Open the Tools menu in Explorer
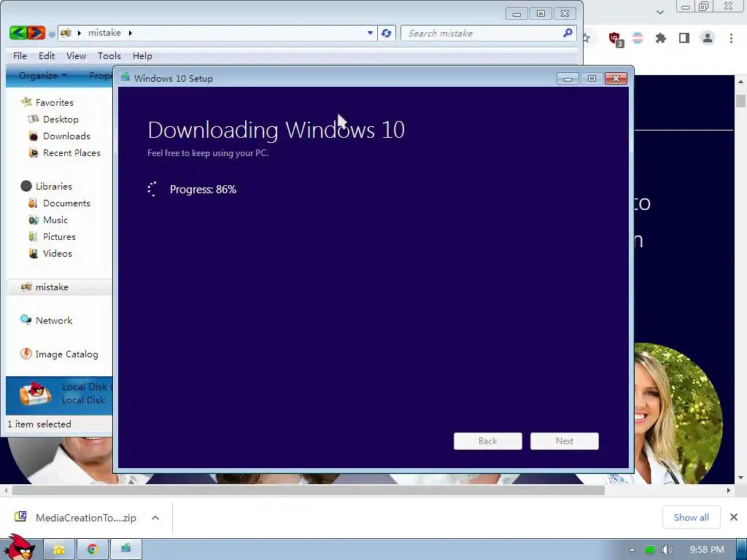Viewport: 747px width, 560px height. pyautogui.click(x=109, y=55)
